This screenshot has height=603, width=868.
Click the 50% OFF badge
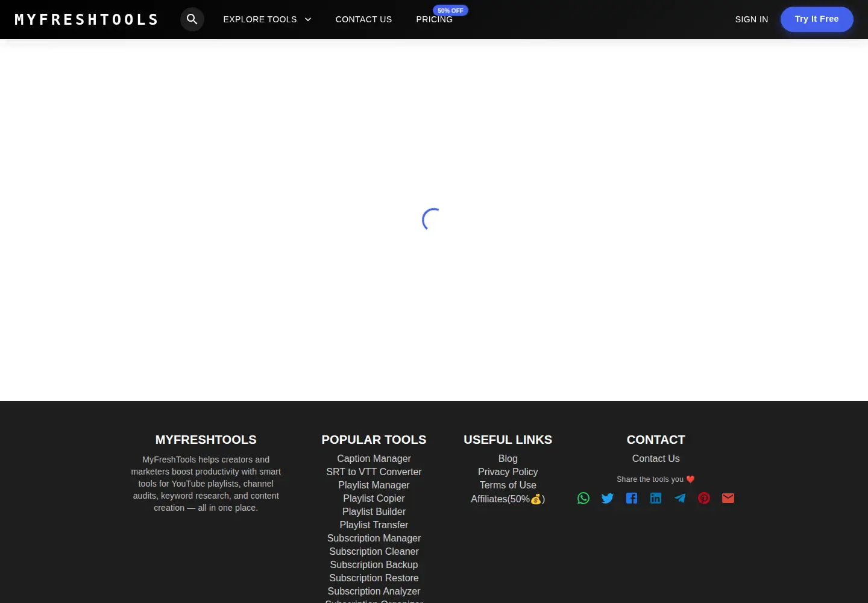[450, 10]
